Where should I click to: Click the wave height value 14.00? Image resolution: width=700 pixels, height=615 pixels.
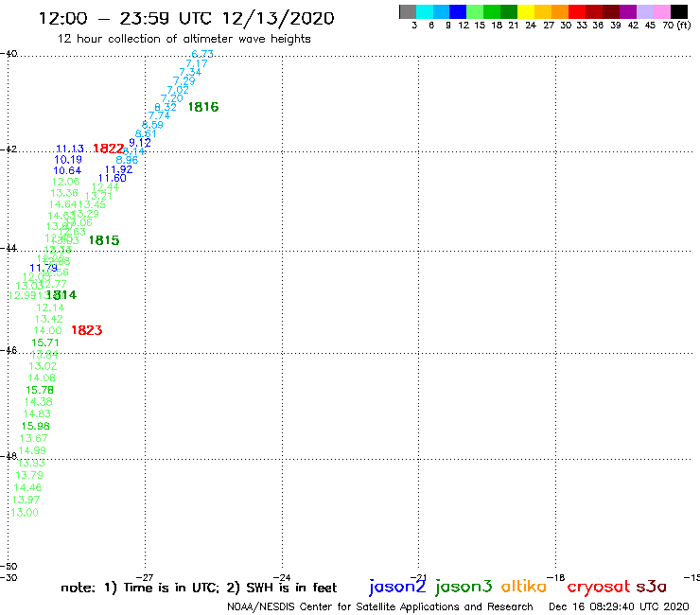(x=47, y=330)
